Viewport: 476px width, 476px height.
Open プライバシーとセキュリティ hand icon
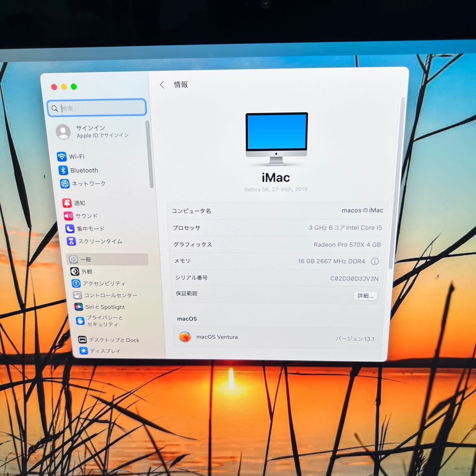pos(80,321)
